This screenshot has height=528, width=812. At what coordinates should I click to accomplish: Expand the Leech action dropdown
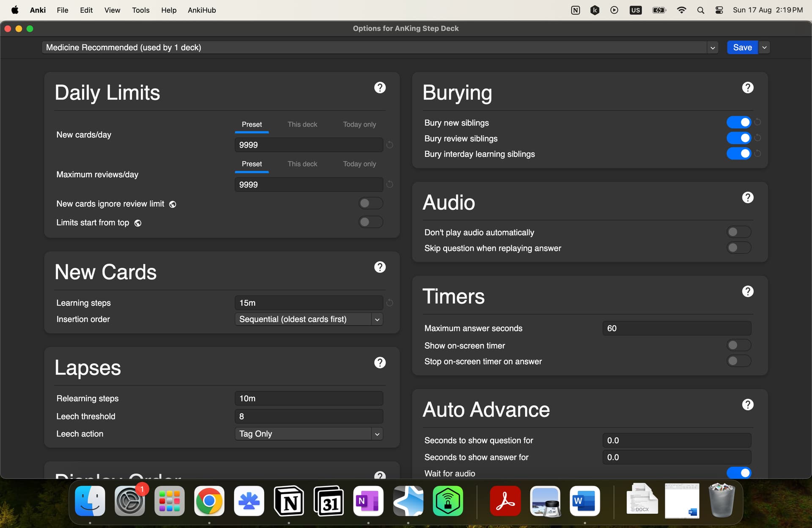coord(309,434)
